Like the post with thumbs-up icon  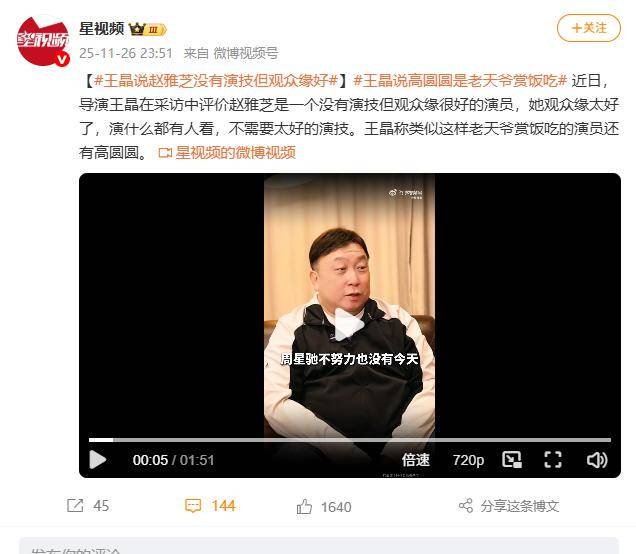click(304, 507)
